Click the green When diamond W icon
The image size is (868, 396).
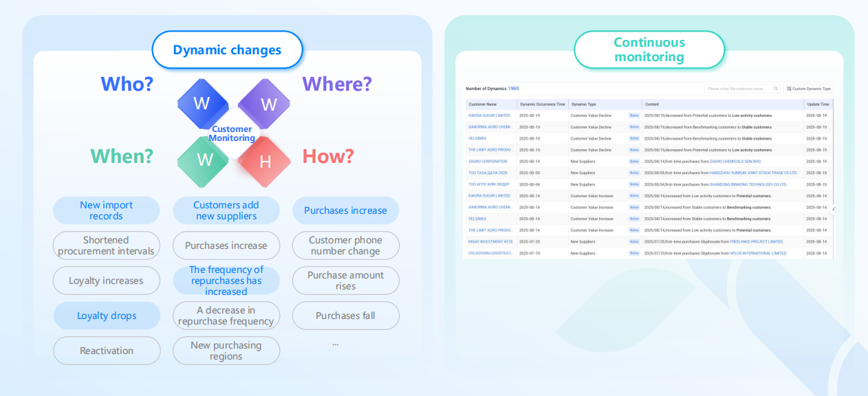point(204,161)
